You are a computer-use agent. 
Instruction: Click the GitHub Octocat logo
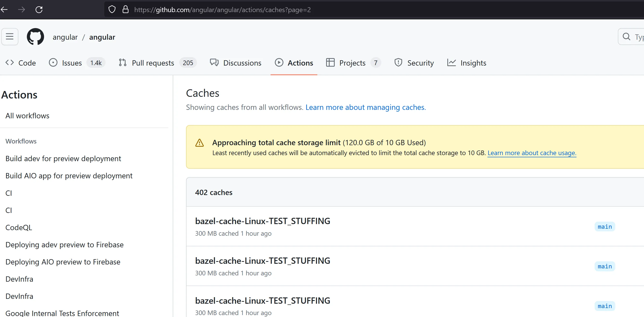[35, 37]
